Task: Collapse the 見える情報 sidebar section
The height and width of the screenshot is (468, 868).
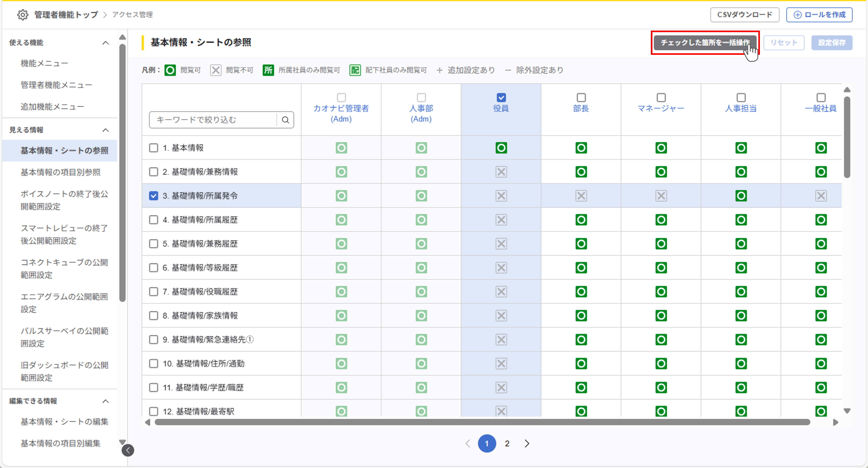Action: click(106, 130)
